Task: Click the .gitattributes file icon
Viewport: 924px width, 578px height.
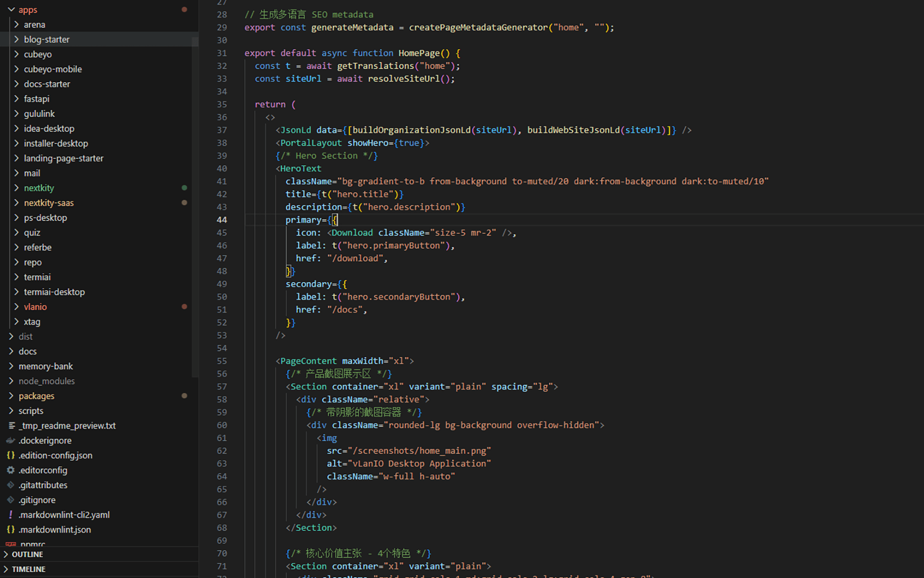Action: [x=11, y=485]
